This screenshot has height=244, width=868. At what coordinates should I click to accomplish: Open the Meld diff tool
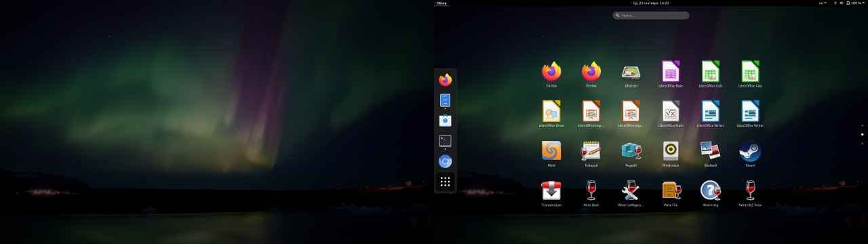(x=551, y=152)
